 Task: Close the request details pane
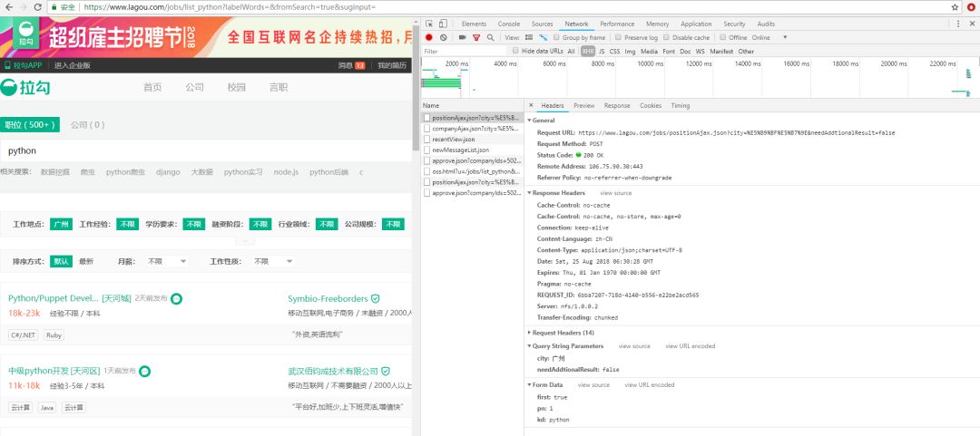click(531, 105)
